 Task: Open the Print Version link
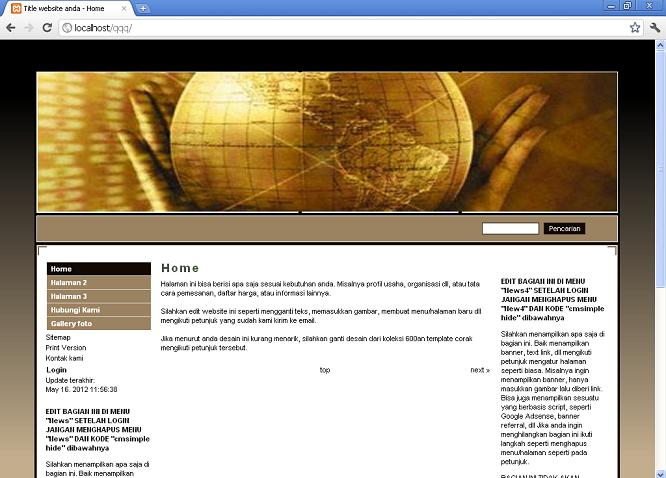tap(66, 348)
